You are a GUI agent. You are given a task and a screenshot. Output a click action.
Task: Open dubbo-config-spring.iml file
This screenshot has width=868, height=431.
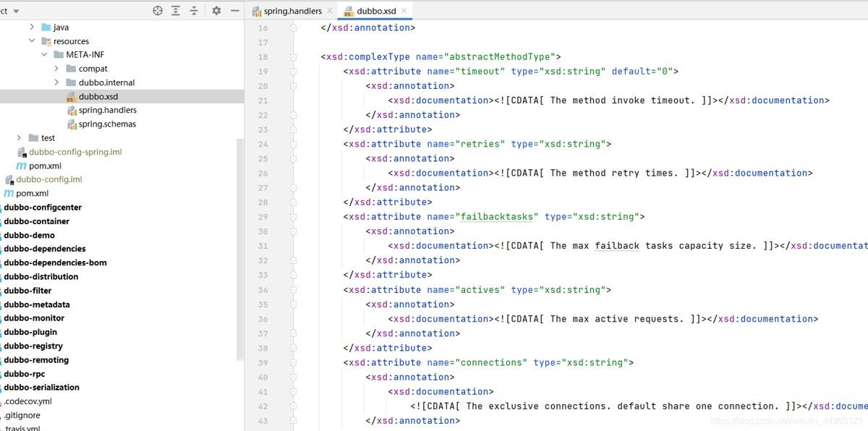point(69,152)
